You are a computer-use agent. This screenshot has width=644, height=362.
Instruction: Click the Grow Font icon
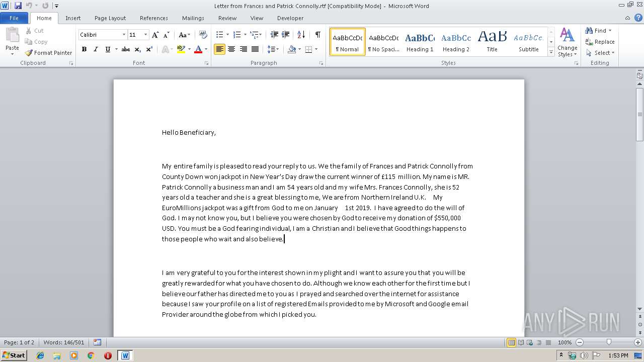(x=155, y=35)
